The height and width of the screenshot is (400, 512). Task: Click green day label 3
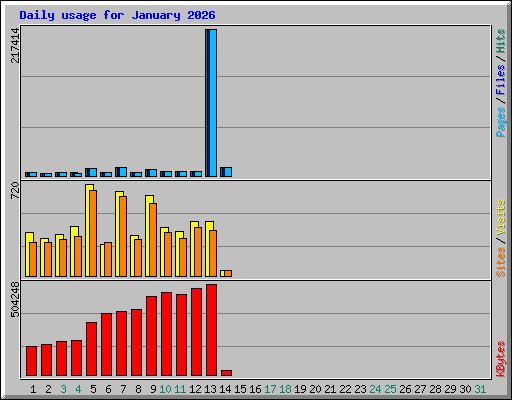coord(63,389)
